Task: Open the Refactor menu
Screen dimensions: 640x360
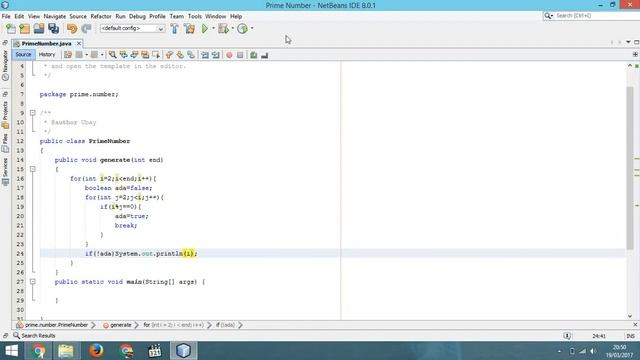Action: (101, 16)
